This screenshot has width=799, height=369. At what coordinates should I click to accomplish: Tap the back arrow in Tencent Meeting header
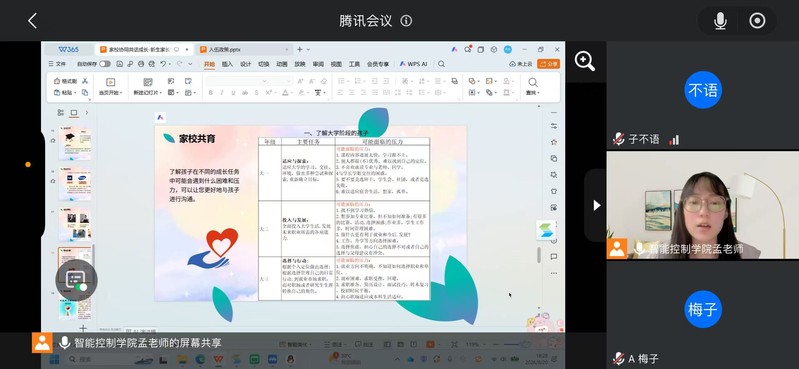[x=33, y=21]
